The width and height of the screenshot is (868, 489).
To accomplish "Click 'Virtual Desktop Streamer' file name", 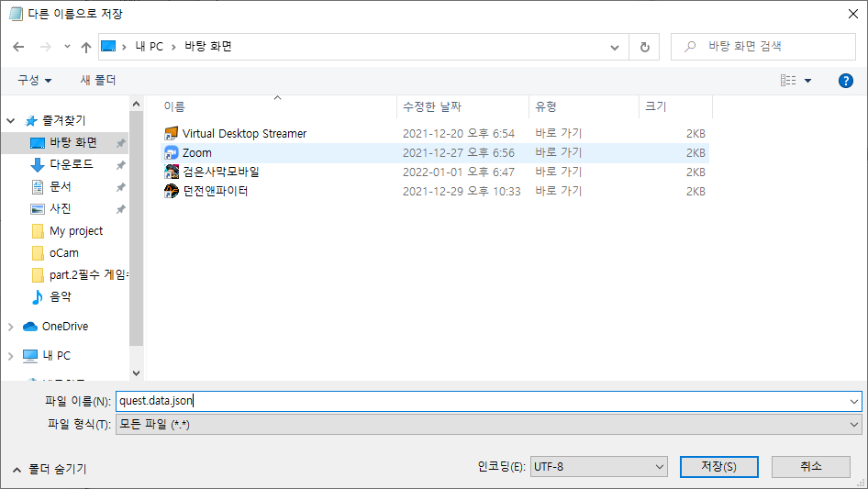I will coord(244,133).
